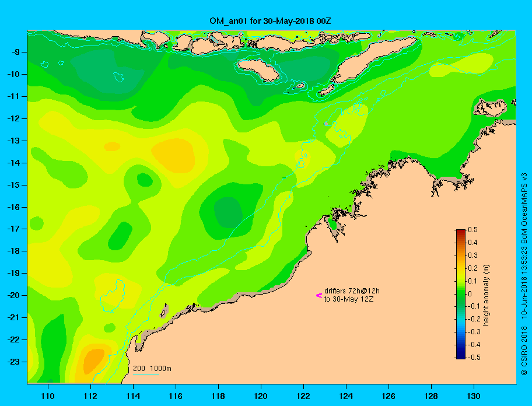Image resolution: width=532 pixels, height=406 pixels.
Task: Click latitude label '-23' on the axis
Action: coord(13,362)
